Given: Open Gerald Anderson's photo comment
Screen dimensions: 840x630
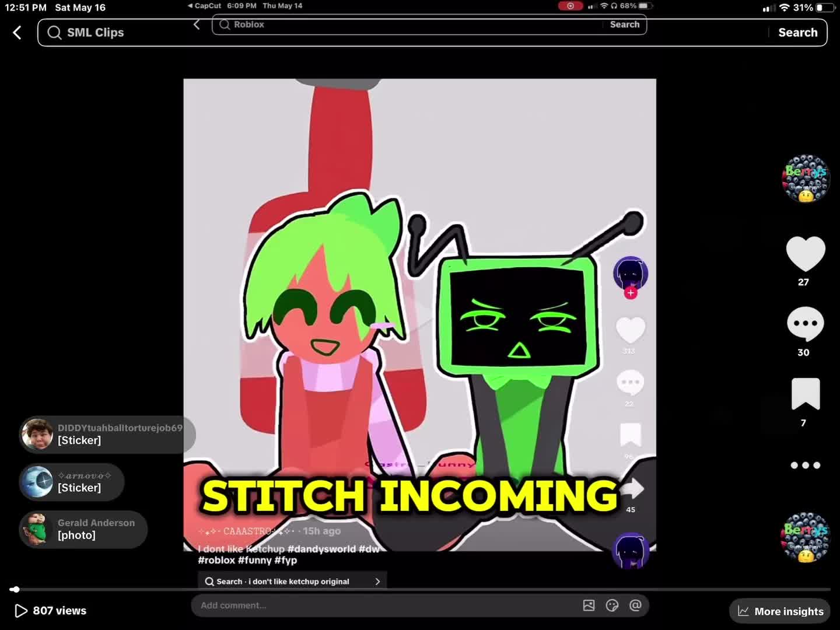Looking at the screenshot, I should coord(83,529).
